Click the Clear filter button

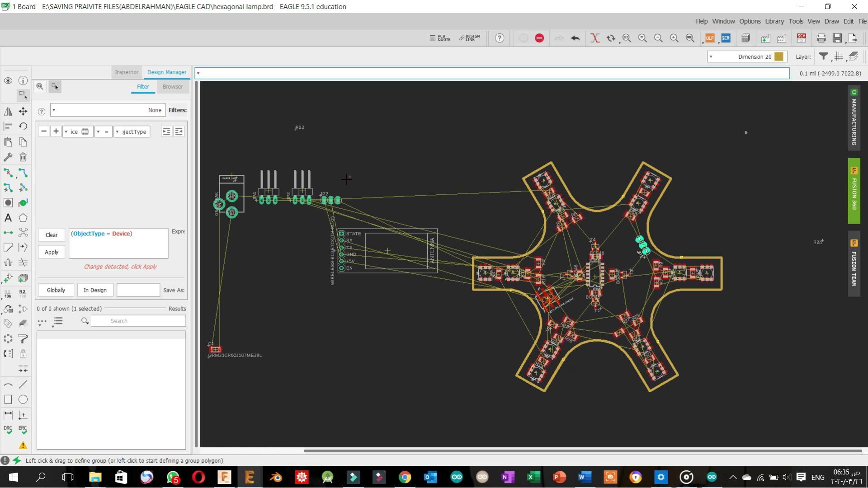tap(52, 235)
